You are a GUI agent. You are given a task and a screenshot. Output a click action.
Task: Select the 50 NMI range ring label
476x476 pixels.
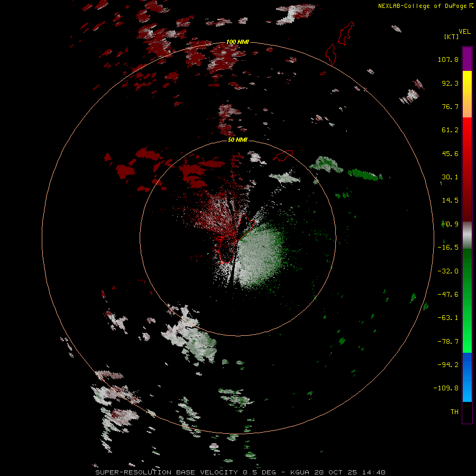237,140
